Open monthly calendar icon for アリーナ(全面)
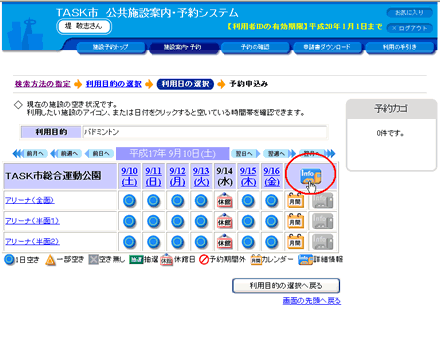 [296, 201]
